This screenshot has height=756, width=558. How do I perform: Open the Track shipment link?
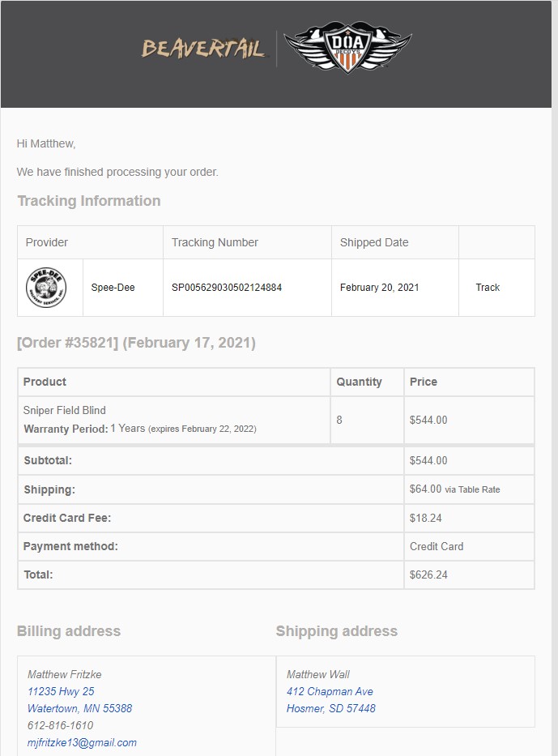click(488, 288)
